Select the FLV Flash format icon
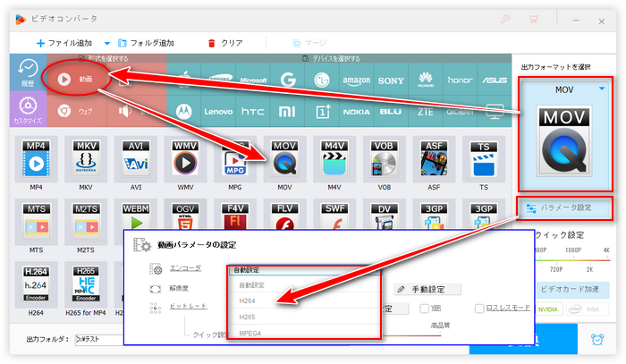This screenshot has height=364, width=626. pyautogui.click(x=284, y=217)
